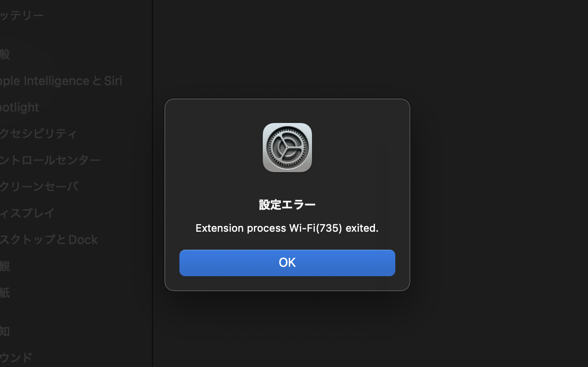Open 外観 (Appearance) in sidebar

pyautogui.click(x=5, y=266)
